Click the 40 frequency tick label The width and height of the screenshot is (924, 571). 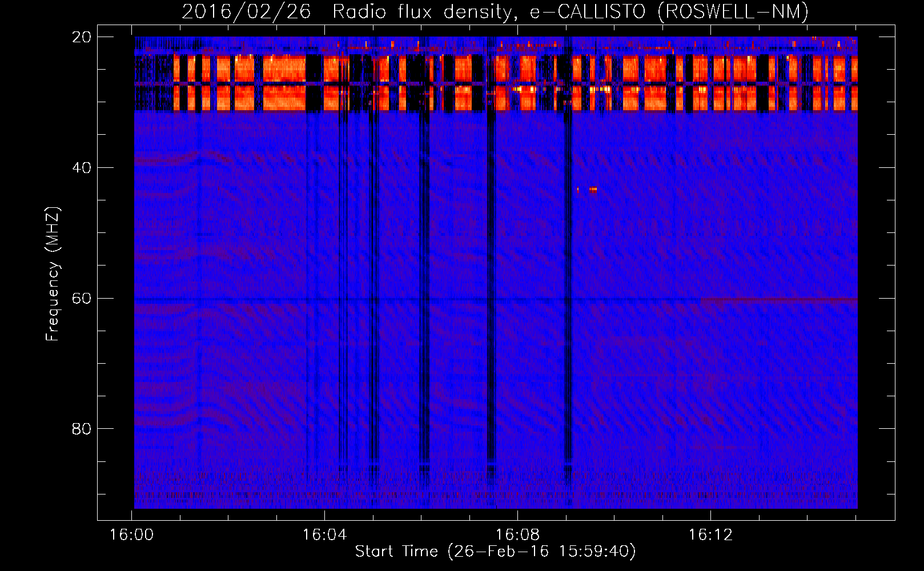(x=81, y=168)
